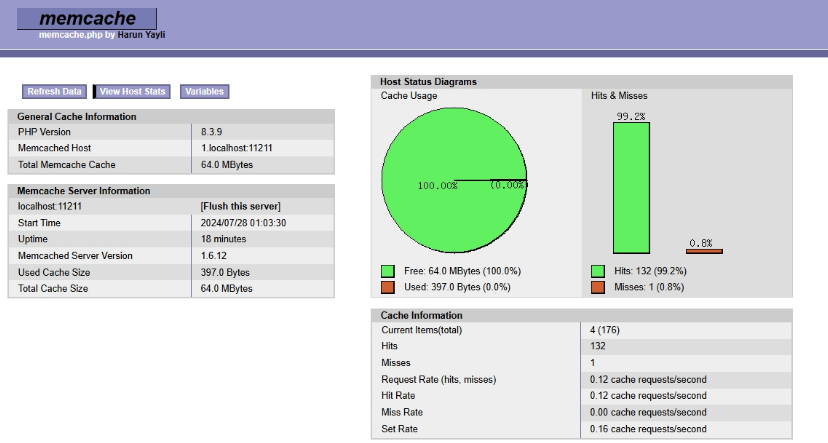Click localhost:11211 server row label
Image resolution: width=828 pixels, height=443 pixels.
[x=50, y=206]
